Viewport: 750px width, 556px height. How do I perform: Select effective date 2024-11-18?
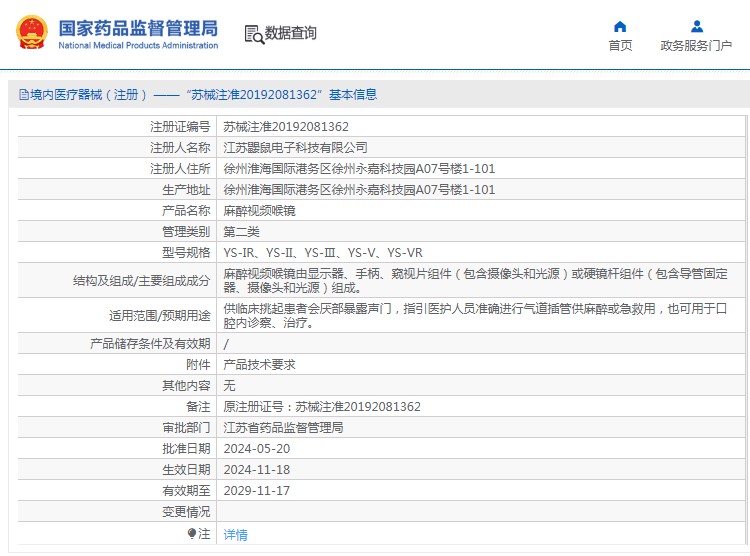[x=256, y=470]
